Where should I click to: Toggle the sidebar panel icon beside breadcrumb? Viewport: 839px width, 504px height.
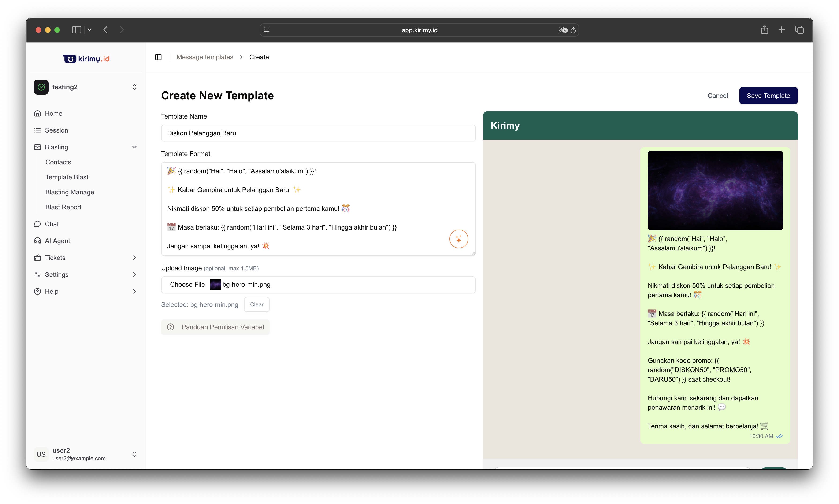point(158,57)
